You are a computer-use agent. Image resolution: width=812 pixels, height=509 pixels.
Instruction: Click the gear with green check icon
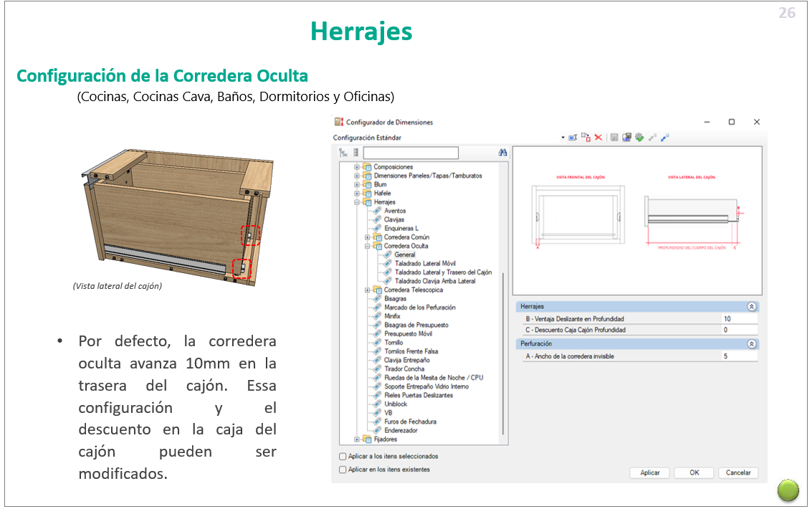click(x=639, y=137)
